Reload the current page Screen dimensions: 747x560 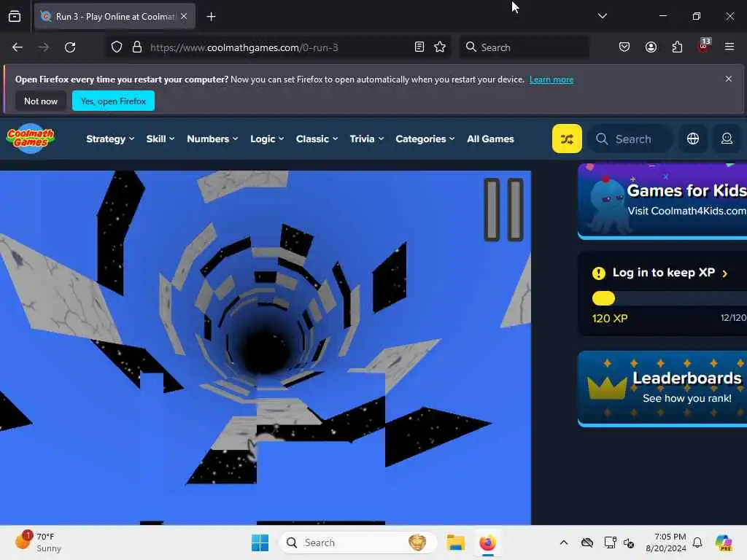[70, 47]
